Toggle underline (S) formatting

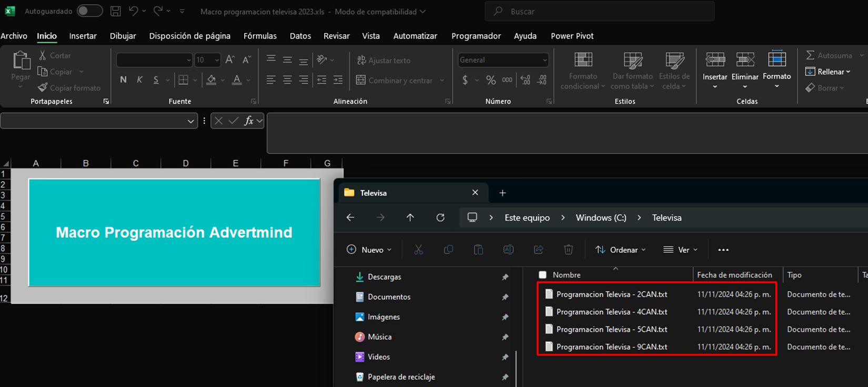[156, 80]
